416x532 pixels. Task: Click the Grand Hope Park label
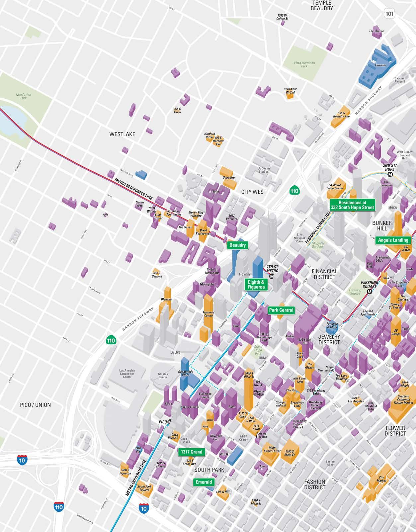click(x=258, y=350)
